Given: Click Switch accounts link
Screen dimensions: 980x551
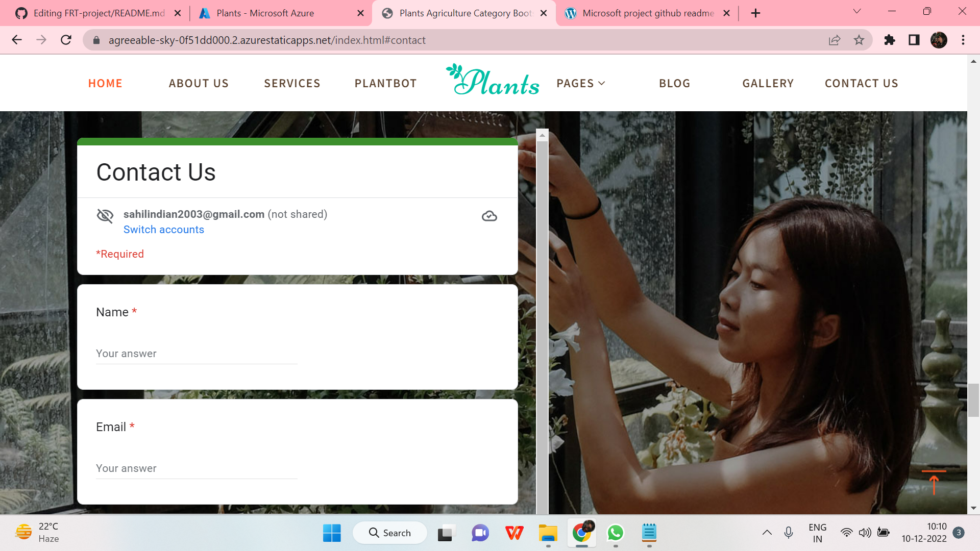Looking at the screenshot, I should click(x=163, y=230).
